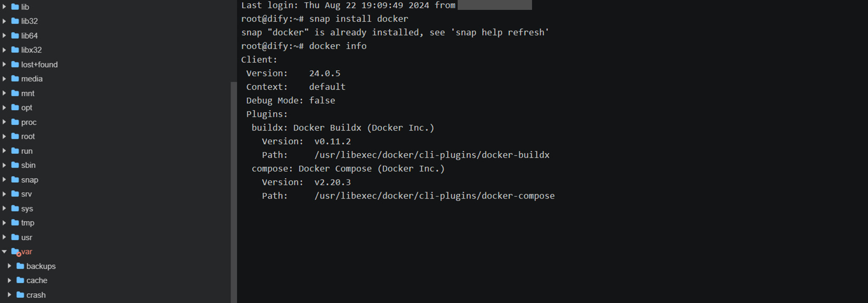Select the crash folder icon
This screenshot has width=868, height=303.
tap(20, 295)
